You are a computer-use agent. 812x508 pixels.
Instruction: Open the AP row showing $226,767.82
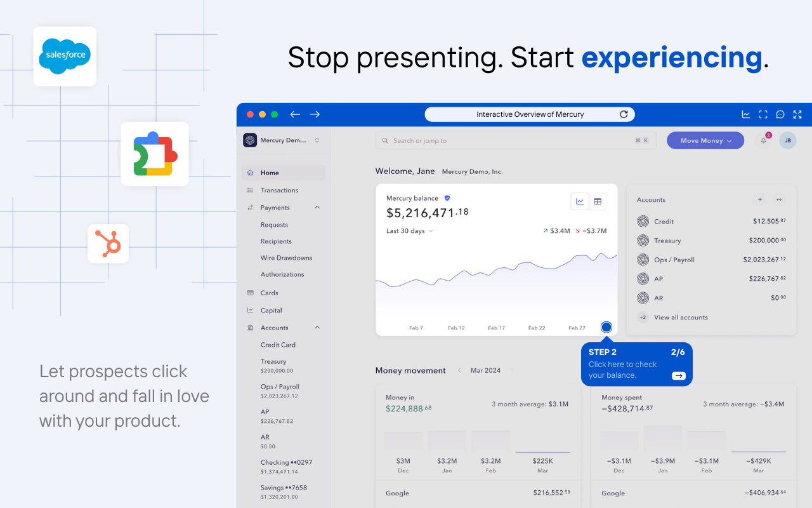click(711, 279)
